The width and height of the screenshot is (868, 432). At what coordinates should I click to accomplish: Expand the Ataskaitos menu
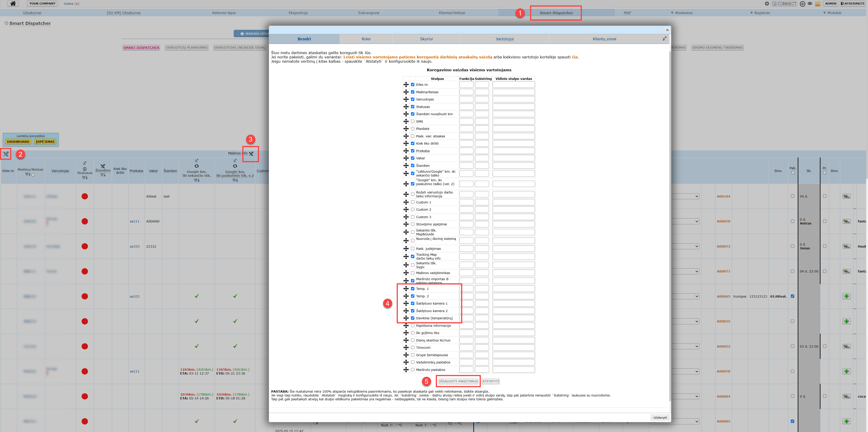tap(681, 13)
